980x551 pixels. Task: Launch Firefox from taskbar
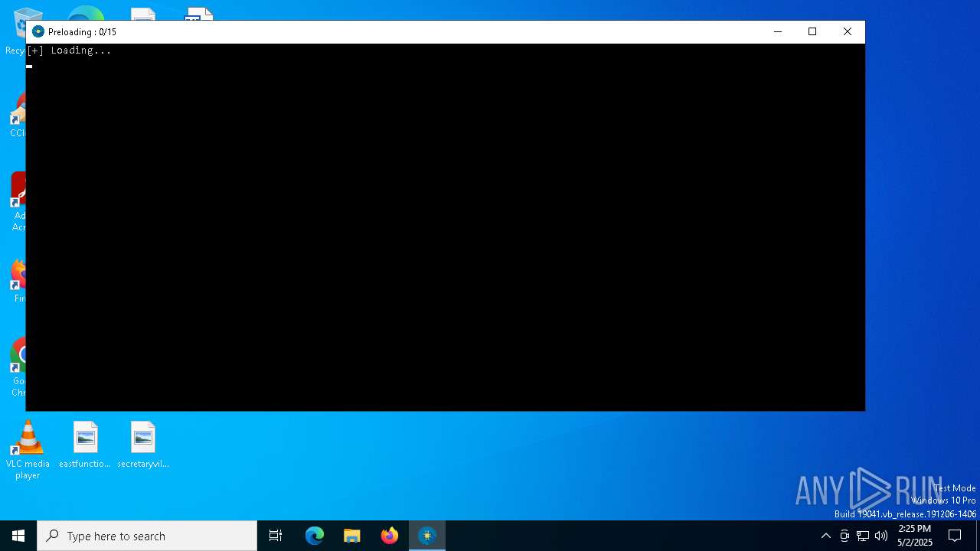tap(390, 536)
